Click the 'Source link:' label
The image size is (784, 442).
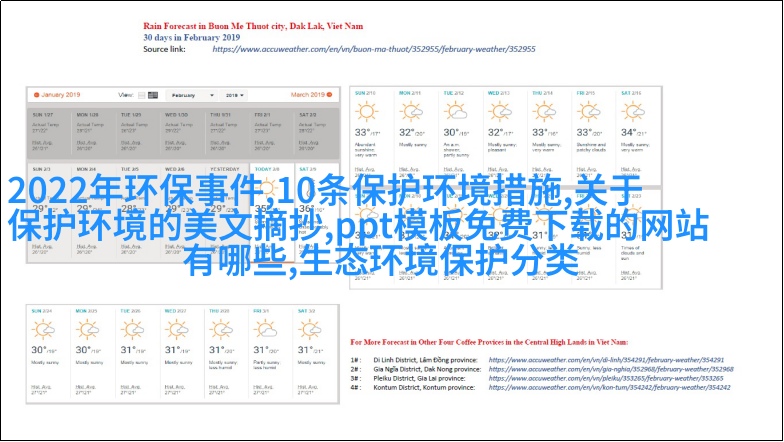164,49
